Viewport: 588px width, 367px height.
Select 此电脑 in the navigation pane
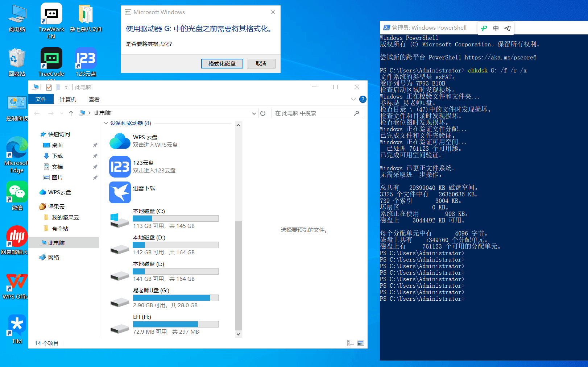coord(63,243)
